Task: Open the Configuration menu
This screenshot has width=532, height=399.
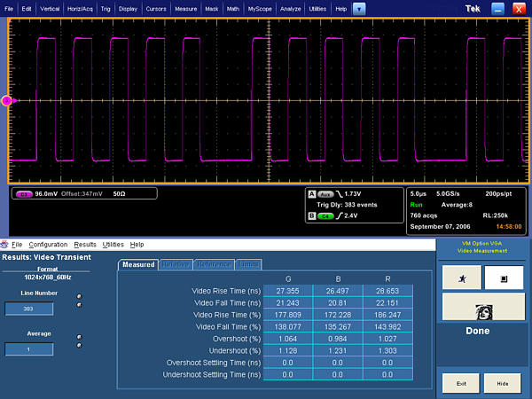Action: point(48,244)
